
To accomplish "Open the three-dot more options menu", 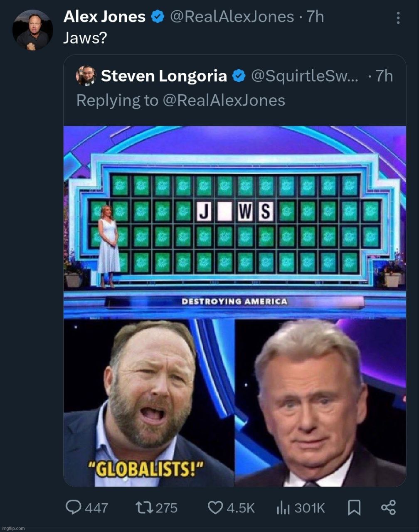I will (398, 17).
